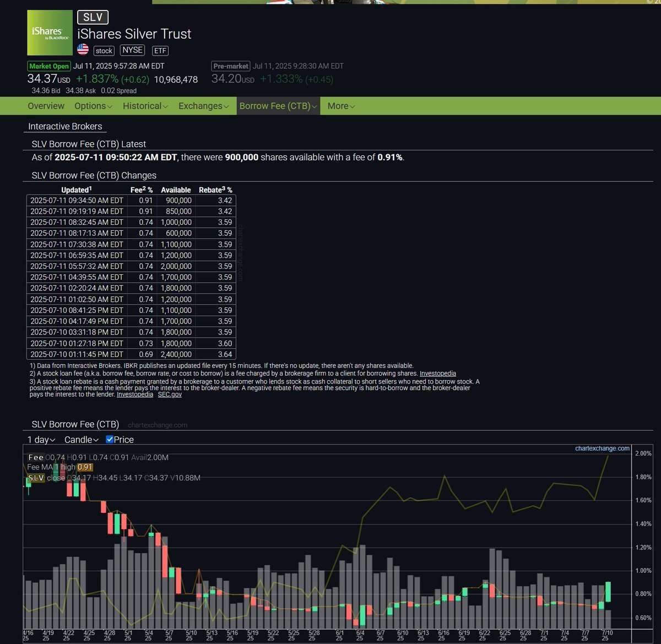Click the 2,400,000 available shares cell
661x644 pixels.
coord(176,354)
